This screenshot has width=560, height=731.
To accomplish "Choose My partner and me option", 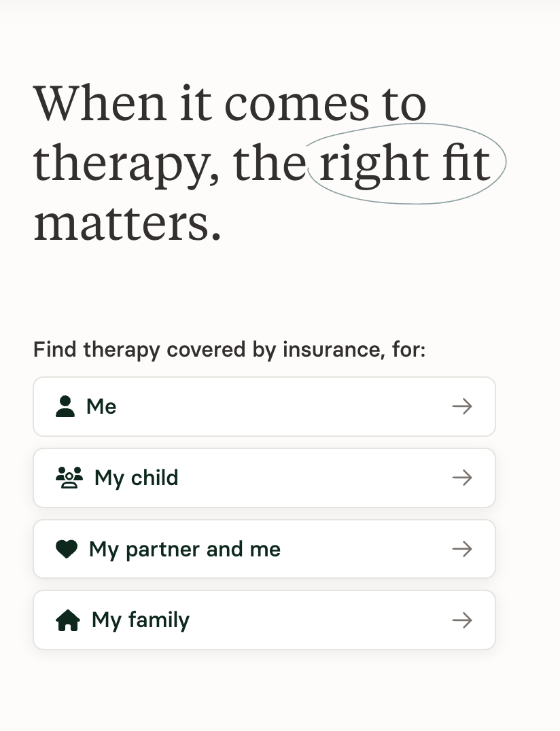I will tap(264, 549).
